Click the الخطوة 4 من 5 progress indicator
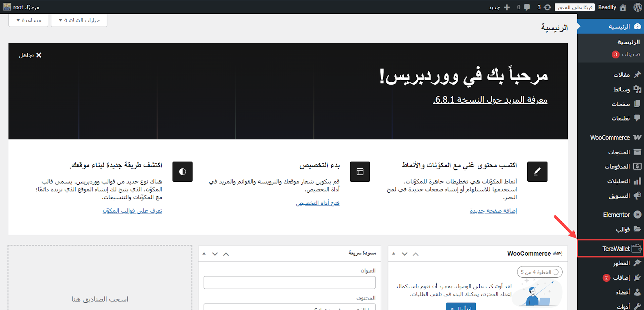This screenshot has height=310, width=644. tap(540, 272)
